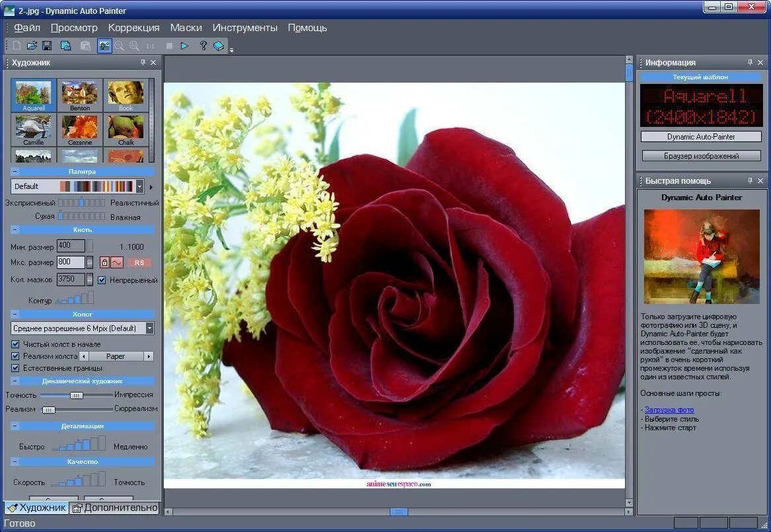Click the floppy disk save icon

47,46
